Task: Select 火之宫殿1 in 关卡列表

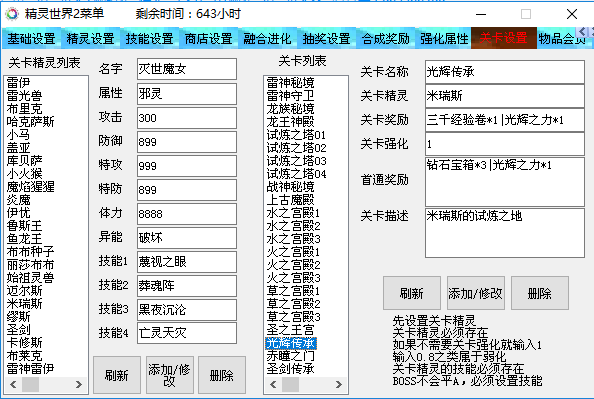Action: point(293,252)
